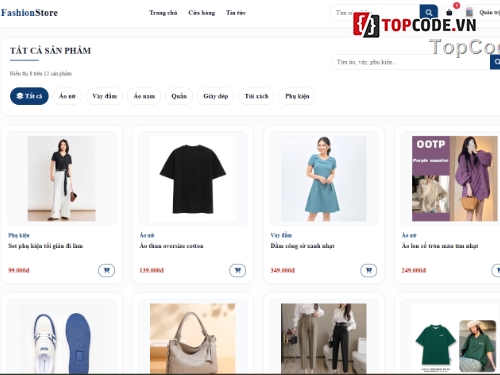Screen dimensions: 500x375
Task: Open the trousers product image
Action: point(323,338)
